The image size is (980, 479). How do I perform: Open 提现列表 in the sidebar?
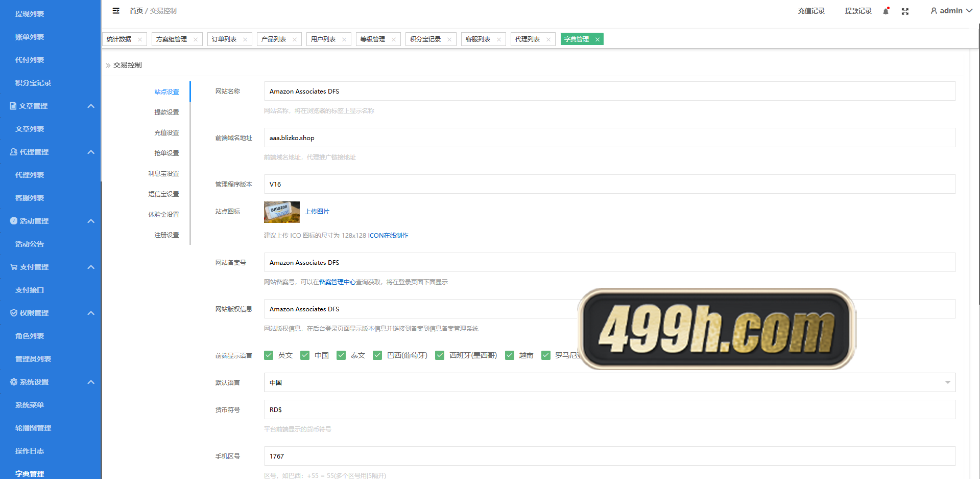(x=30, y=14)
